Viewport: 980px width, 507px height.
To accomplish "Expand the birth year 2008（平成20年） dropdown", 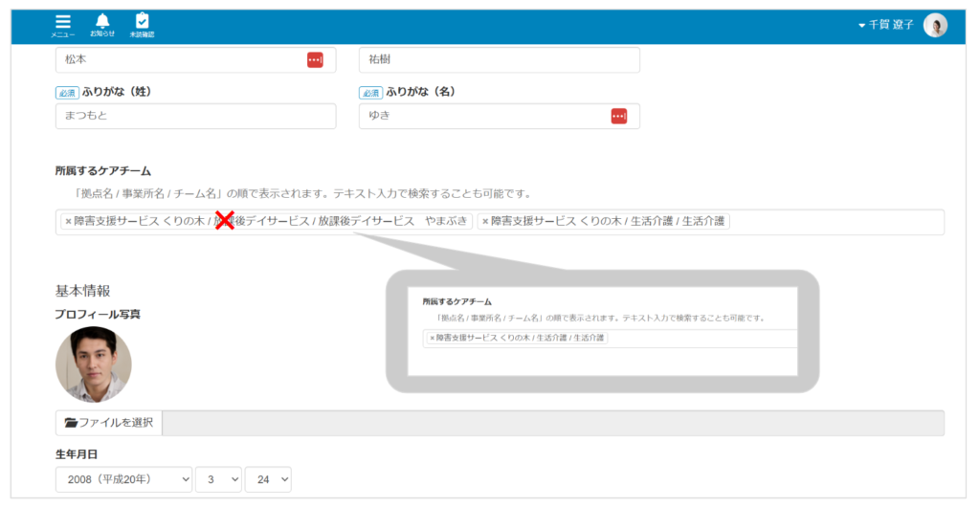I will click(123, 479).
